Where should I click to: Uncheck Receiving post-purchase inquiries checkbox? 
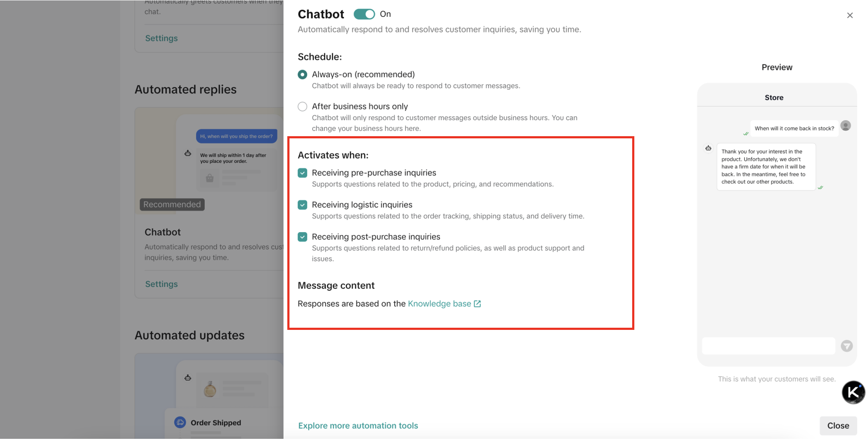point(302,237)
